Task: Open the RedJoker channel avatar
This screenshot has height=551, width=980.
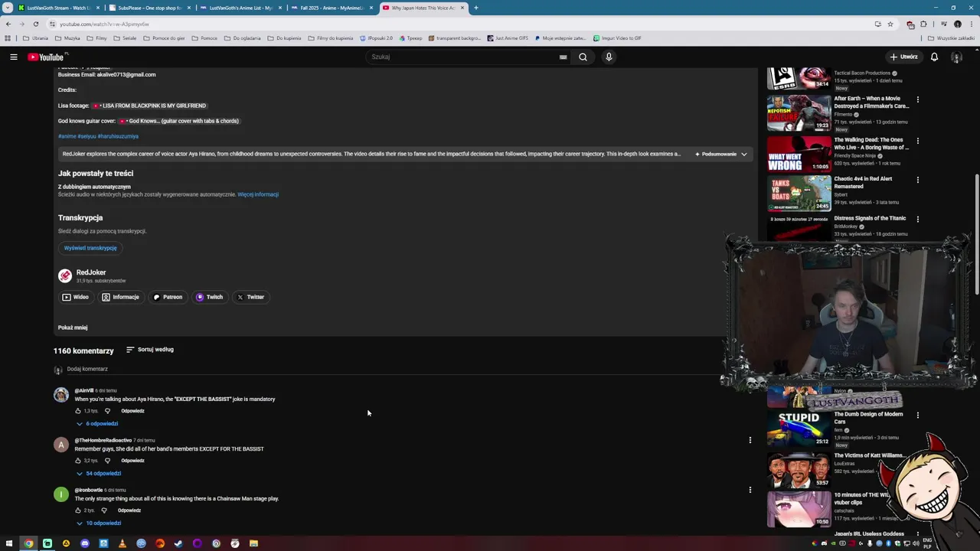Action: point(65,275)
